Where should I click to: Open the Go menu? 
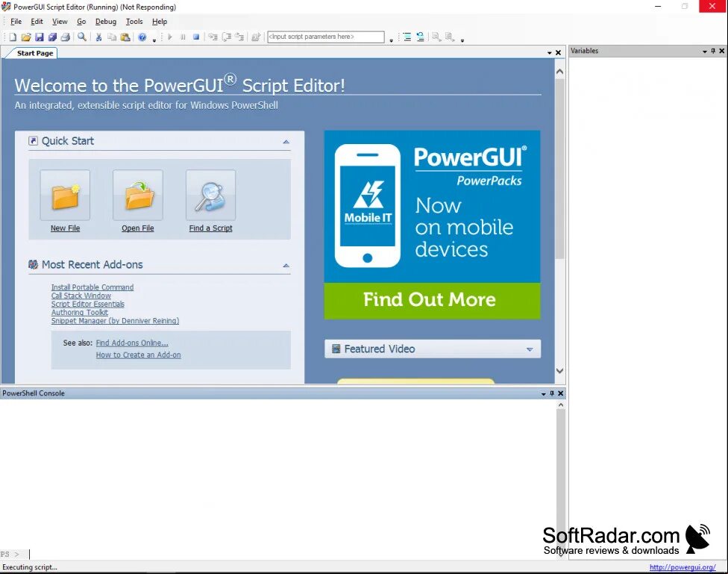[81, 22]
